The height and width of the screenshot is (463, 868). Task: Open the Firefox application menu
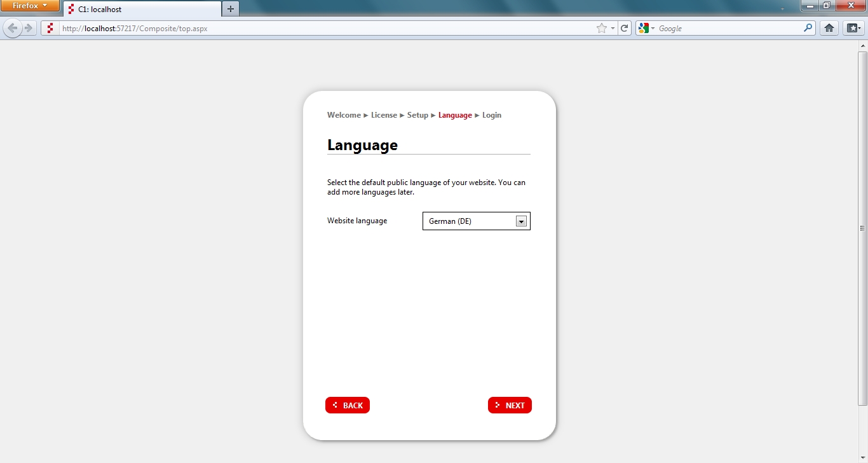coord(30,6)
